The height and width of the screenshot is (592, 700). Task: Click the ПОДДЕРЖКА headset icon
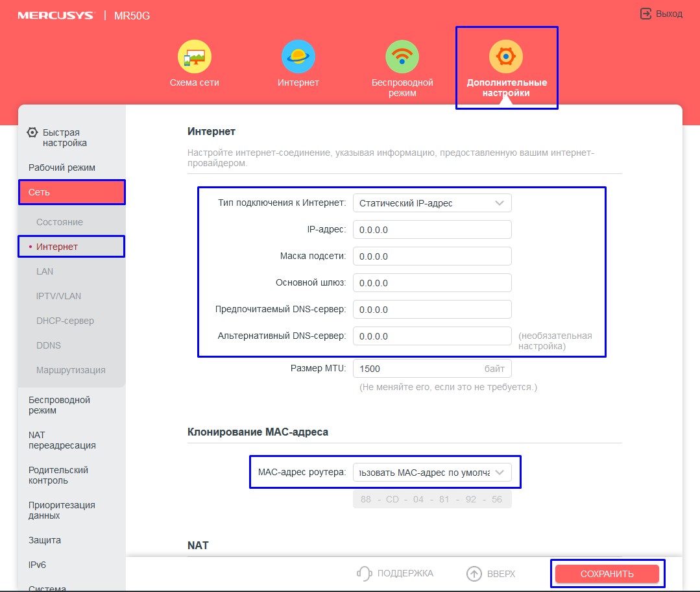click(x=365, y=574)
